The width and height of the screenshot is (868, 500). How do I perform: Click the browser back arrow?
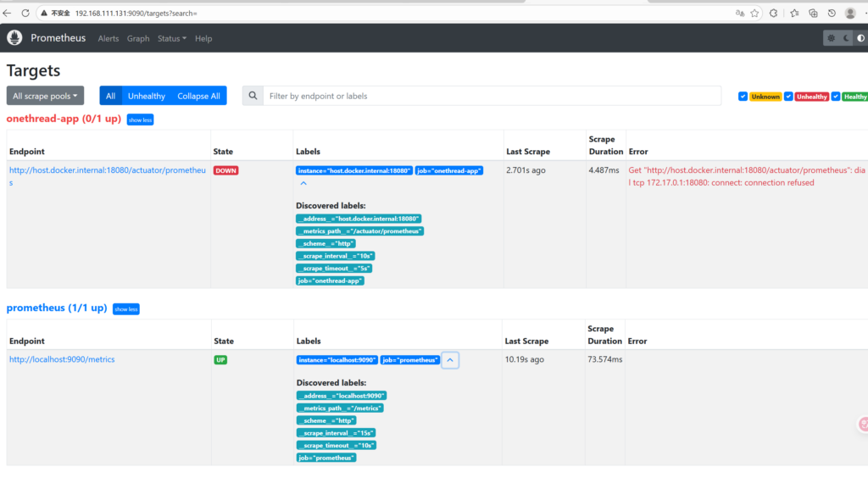point(8,13)
